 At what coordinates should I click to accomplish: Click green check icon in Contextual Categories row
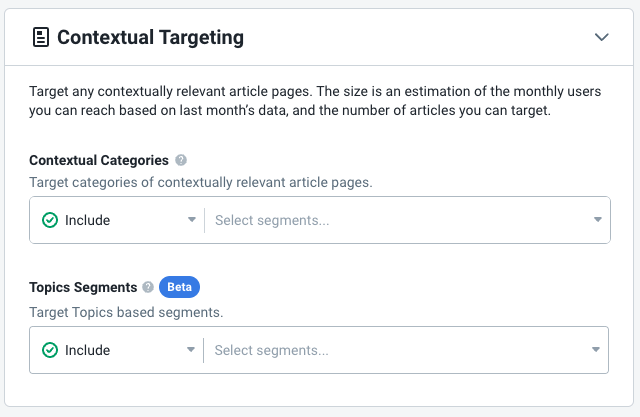point(50,220)
